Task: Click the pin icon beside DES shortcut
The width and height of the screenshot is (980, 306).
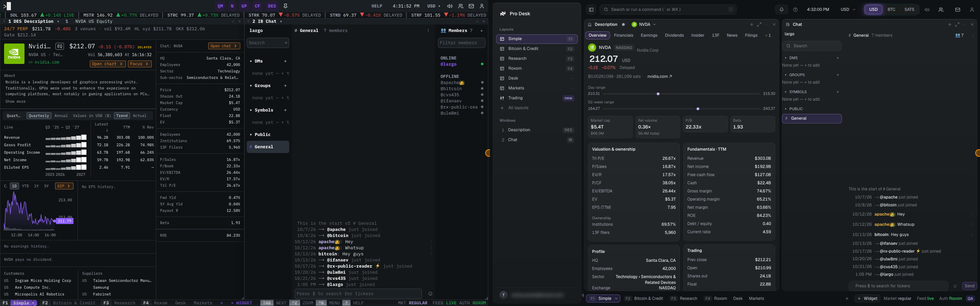Action: tap(285, 6)
